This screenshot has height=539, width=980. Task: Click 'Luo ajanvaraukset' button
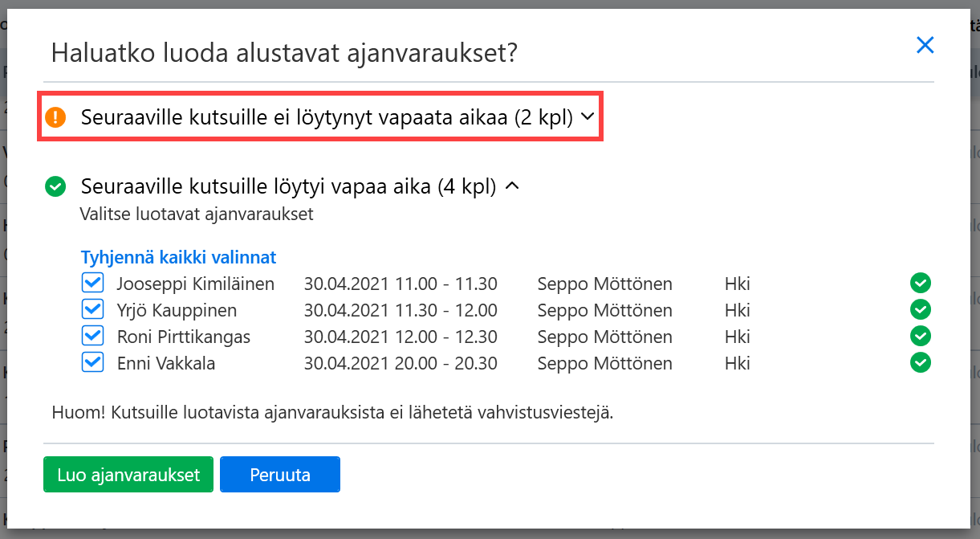pyautogui.click(x=128, y=475)
